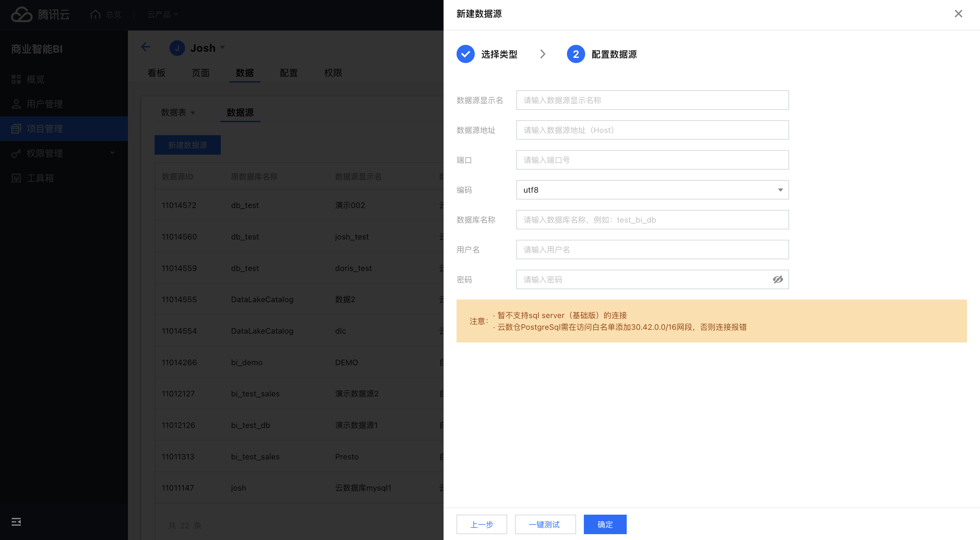Switch to the 看板 tab
The width and height of the screenshot is (980, 540).
coord(157,73)
